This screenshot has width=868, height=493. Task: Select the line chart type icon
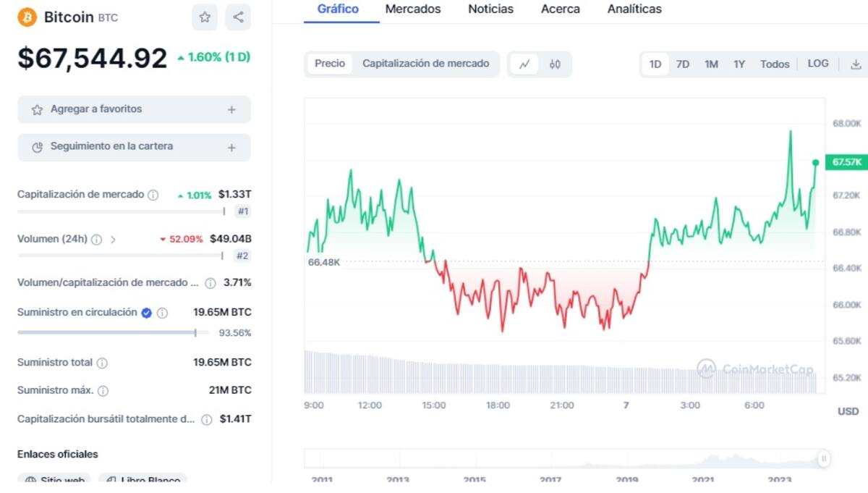click(524, 64)
